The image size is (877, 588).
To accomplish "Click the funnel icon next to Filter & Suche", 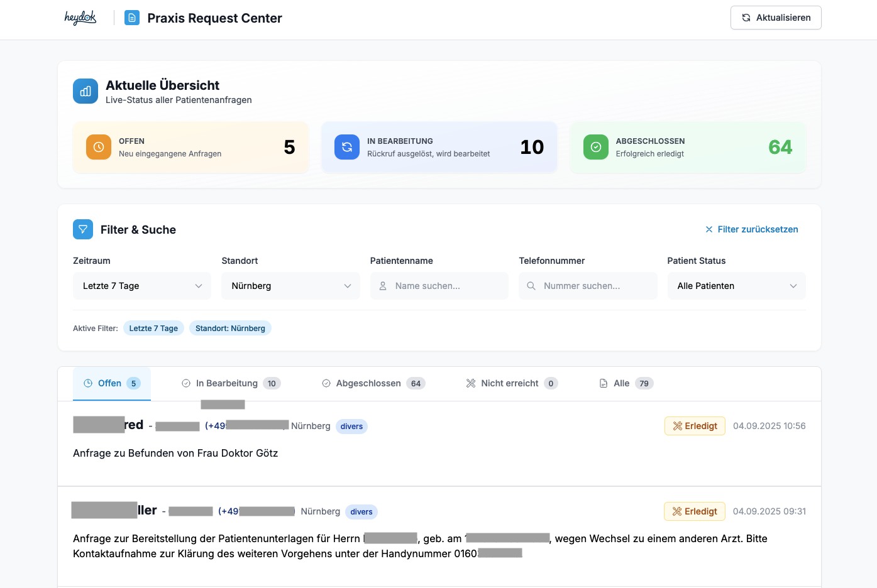I will (x=82, y=229).
